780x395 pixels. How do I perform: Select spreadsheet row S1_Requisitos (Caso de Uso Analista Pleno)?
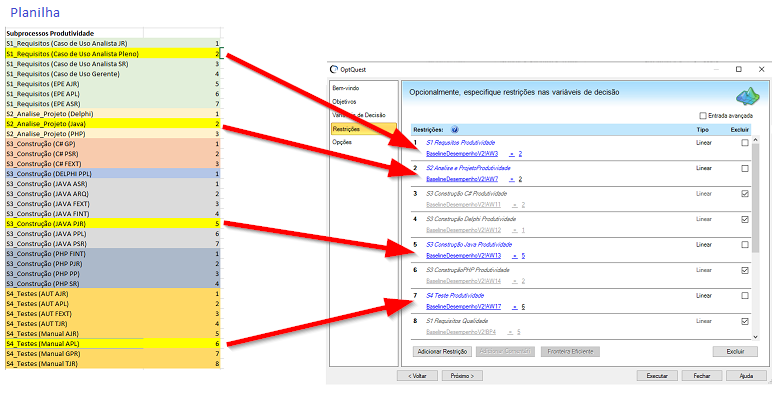pyautogui.click(x=112, y=54)
